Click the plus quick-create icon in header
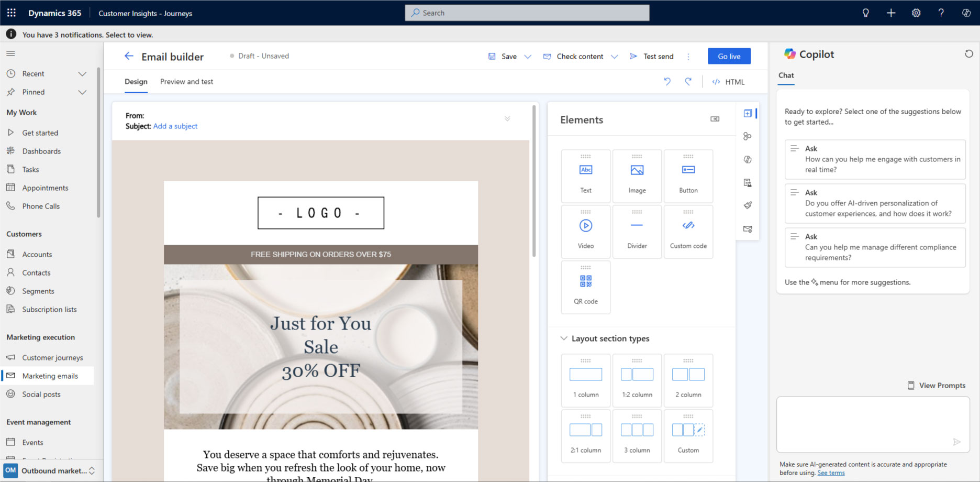Image resolution: width=980 pixels, height=482 pixels. pyautogui.click(x=890, y=13)
